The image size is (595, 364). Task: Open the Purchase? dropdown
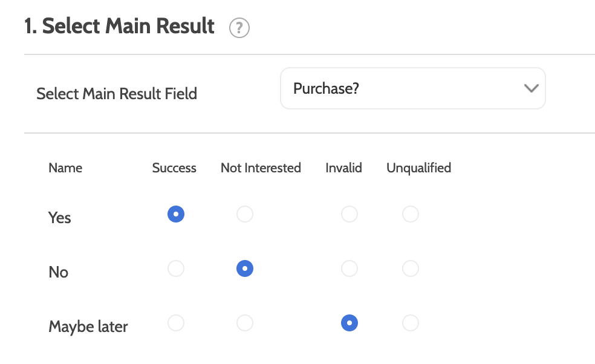tap(412, 88)
